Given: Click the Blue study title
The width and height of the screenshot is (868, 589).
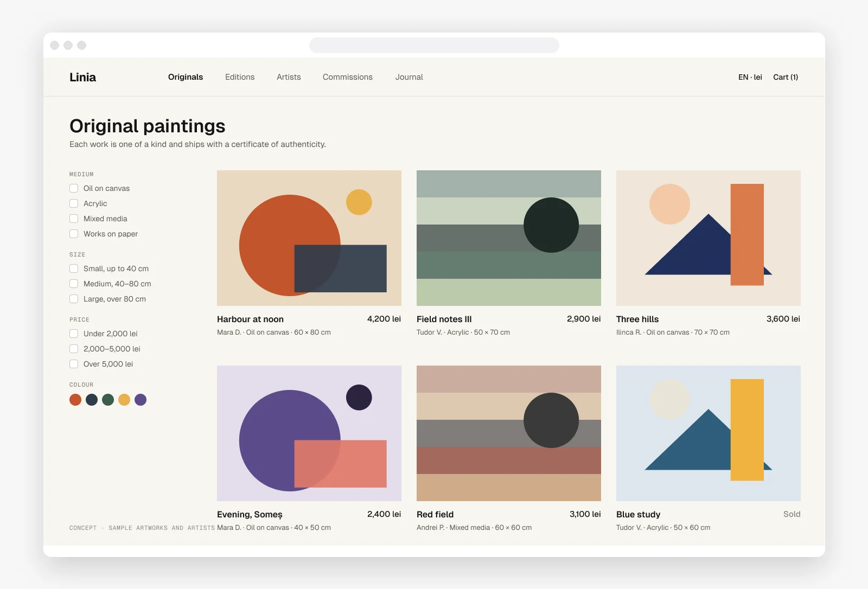Looking at the screenshot, I should (x=639, y=514).
